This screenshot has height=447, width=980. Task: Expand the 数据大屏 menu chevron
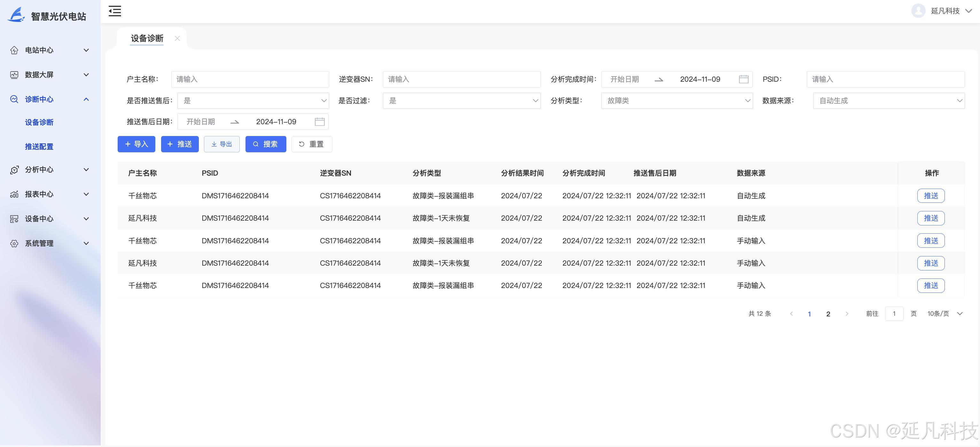coord(86,75)
